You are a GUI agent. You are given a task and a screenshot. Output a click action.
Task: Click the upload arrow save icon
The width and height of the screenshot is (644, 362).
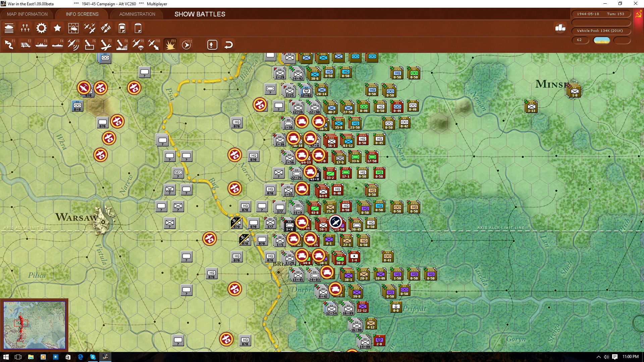[x=212, y=45]
